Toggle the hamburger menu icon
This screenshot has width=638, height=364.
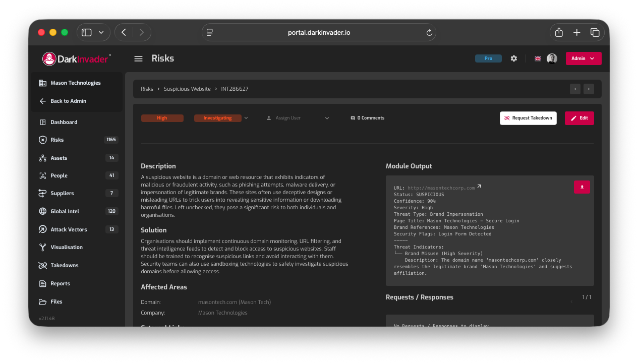tap(138, 58)
